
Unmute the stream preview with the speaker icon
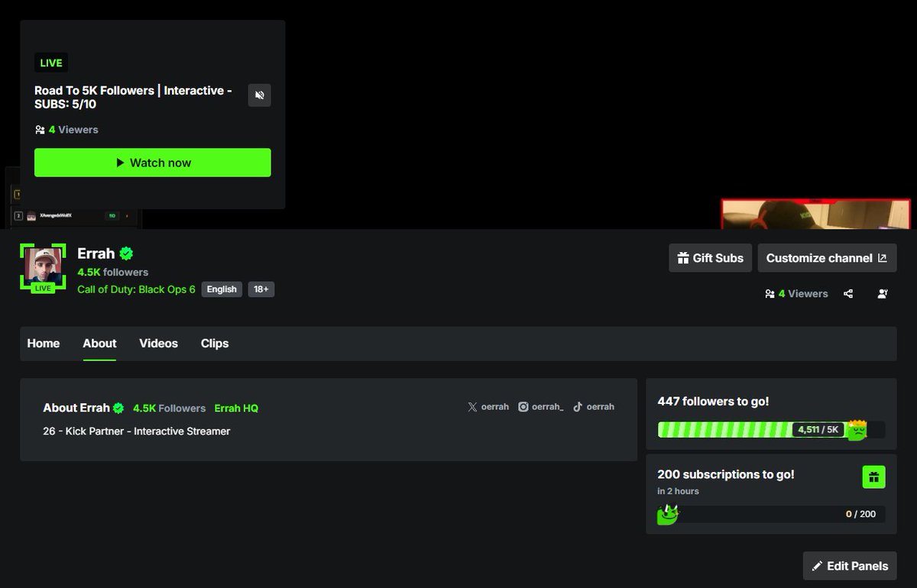(x=260, y=95)
